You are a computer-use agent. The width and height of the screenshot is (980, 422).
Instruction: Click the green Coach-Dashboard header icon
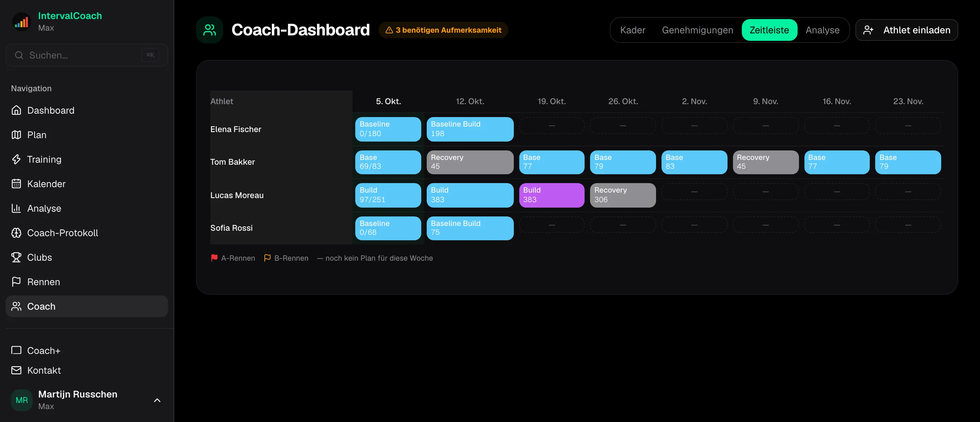210,30
